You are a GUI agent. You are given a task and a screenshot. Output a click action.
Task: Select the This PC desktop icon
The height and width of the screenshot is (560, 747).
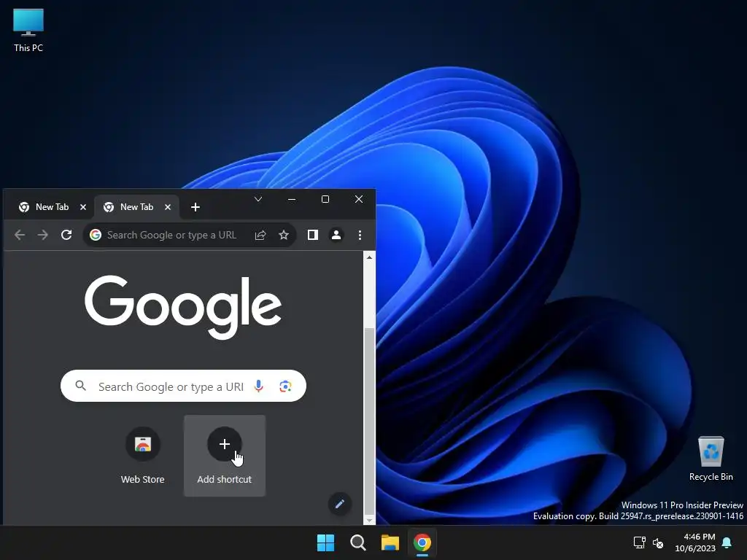click(x=28, y=30)
